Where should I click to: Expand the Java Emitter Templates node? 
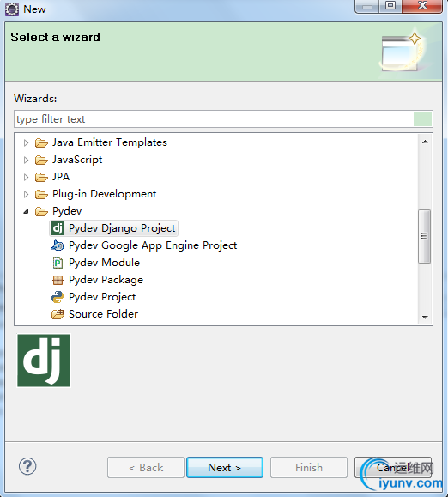click(27, 142)
